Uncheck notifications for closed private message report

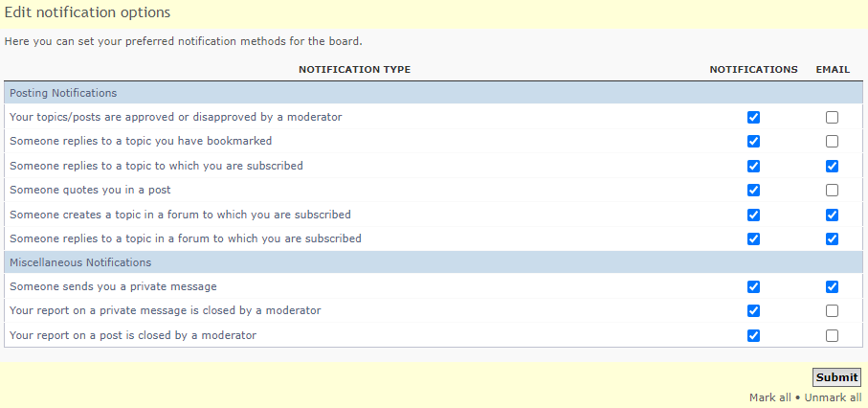point(753,311)
